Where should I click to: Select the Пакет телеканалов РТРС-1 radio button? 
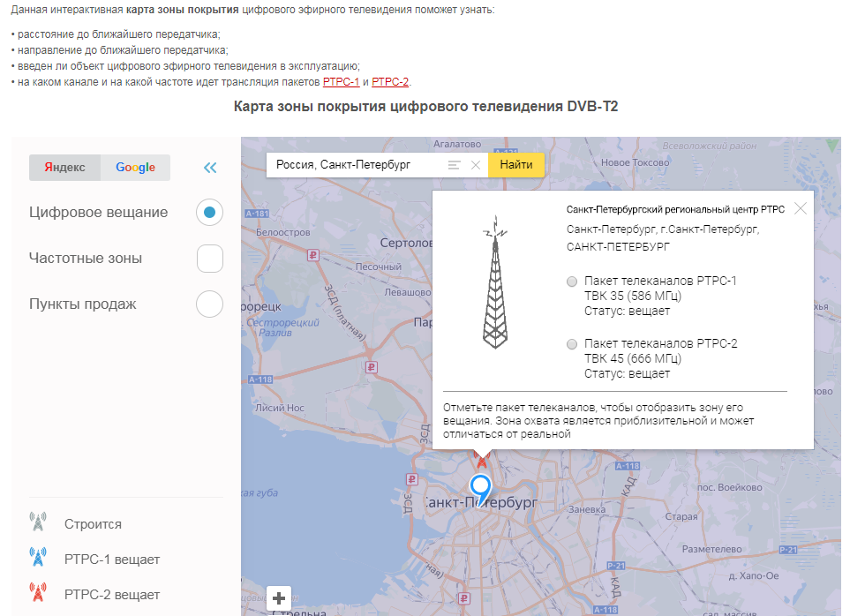572,282
